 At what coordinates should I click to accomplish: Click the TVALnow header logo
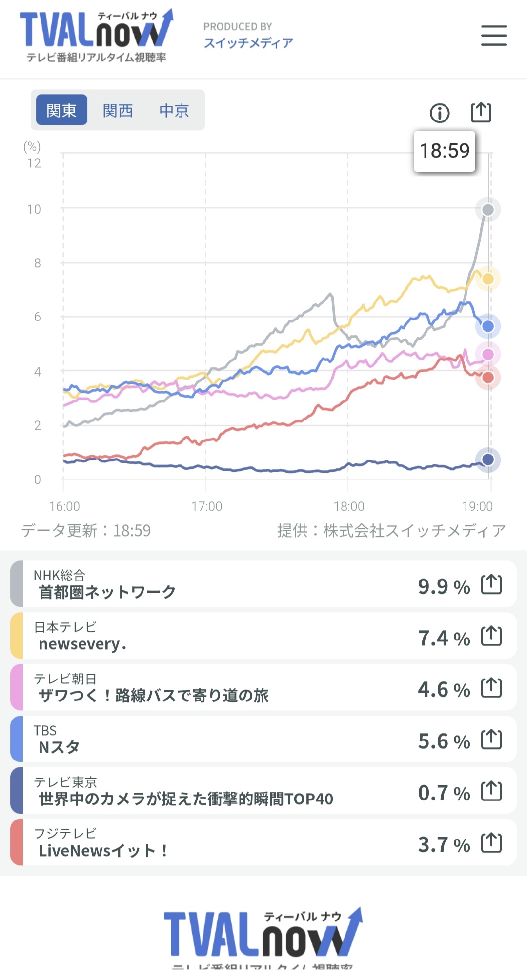(96, 36)
